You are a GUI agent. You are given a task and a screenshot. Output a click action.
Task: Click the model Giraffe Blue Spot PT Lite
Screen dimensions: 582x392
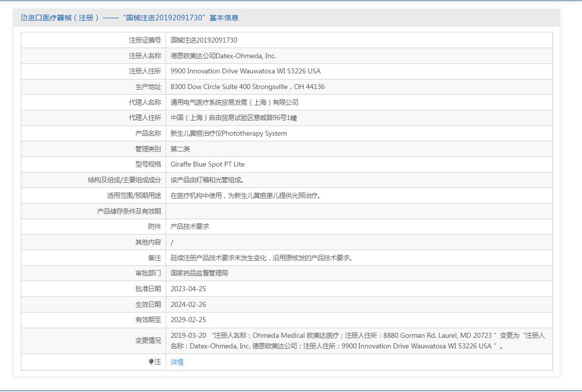[207, 164]
